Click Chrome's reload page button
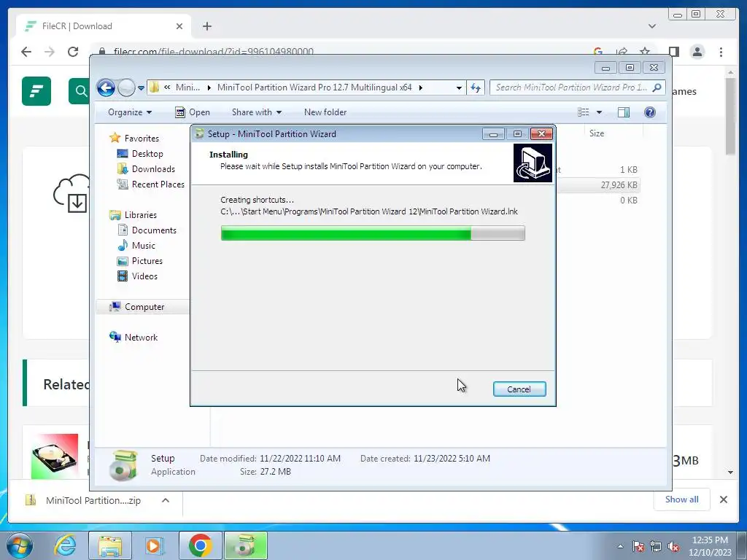 click(73, 52)
